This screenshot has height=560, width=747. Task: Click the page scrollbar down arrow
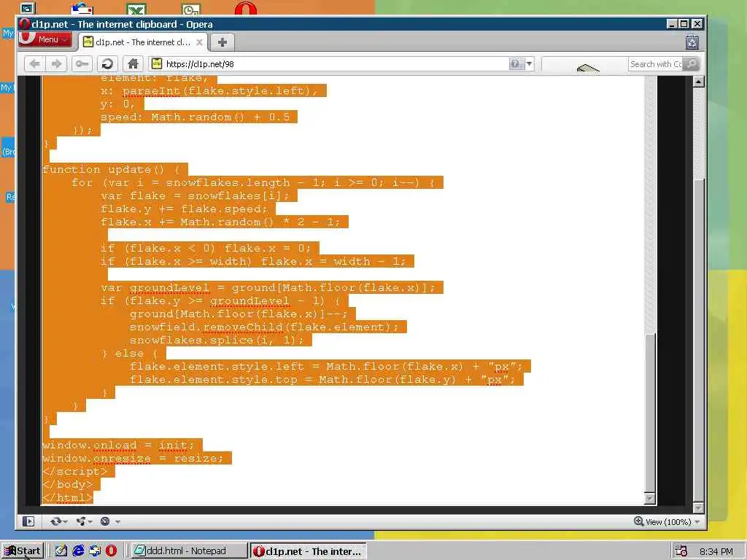coord(698,507)
